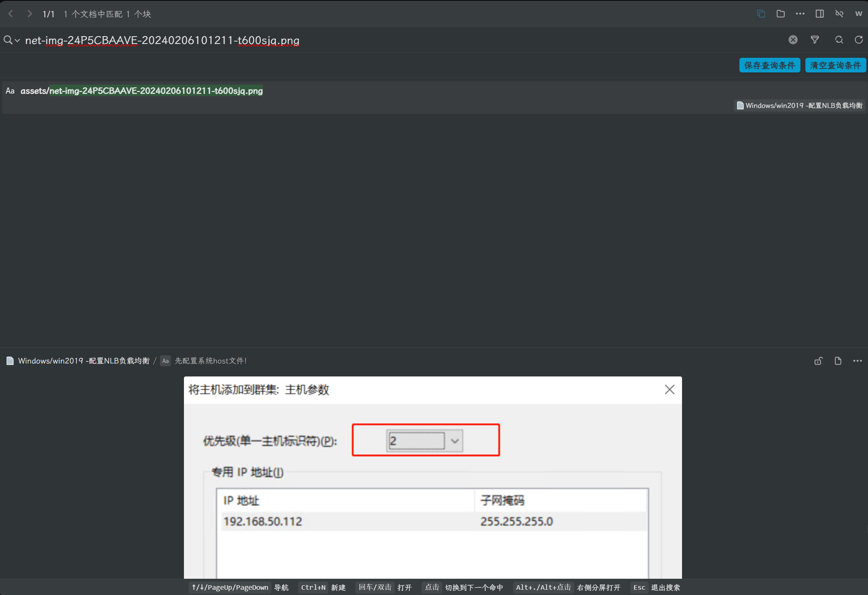Click the filter funnel icon in search bar
The height and width of the screenshot is (595, 868).
tap(815, 40)
